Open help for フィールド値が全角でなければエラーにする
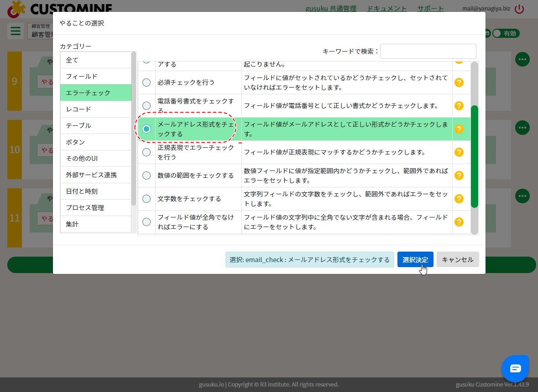Viewport: 538px width, 392px height. pyautogui.click(x=459, y=222)
